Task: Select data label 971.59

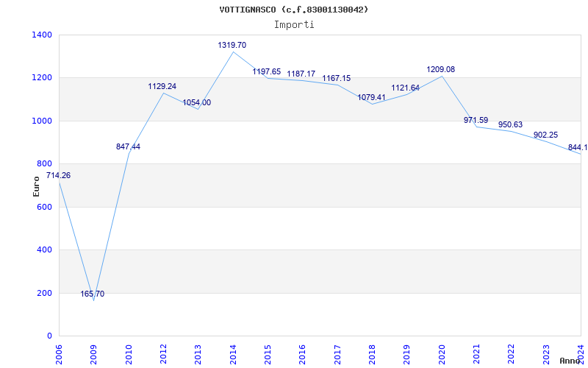Action: tap(476, 120)
